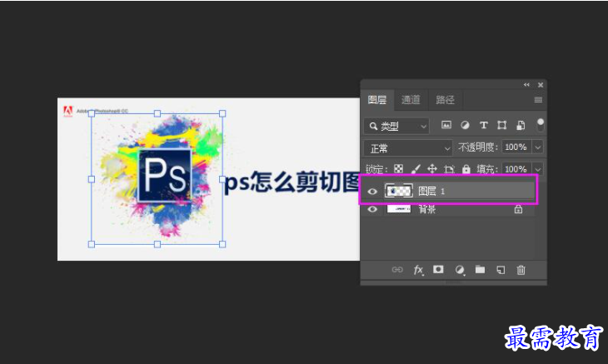Click the Adobe logo on canvas

coord(67,112)
